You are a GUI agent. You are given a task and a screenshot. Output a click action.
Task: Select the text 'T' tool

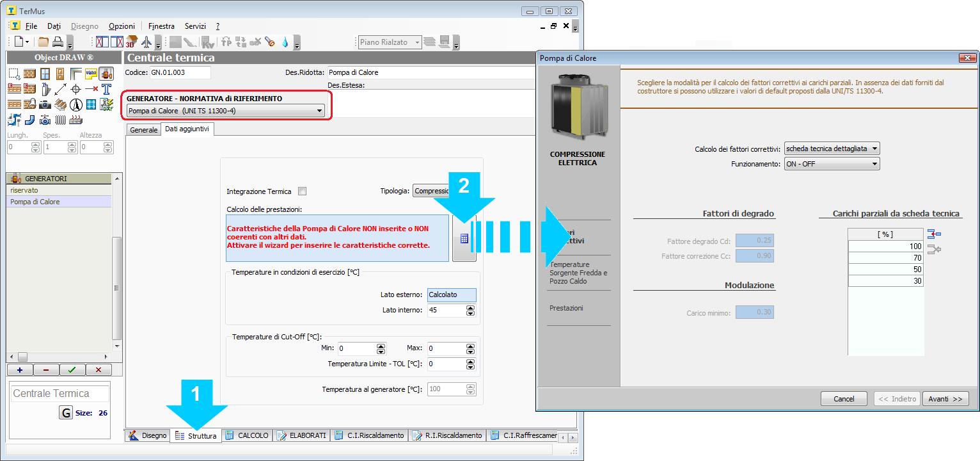pyautogui.click(x=106, y=89)
